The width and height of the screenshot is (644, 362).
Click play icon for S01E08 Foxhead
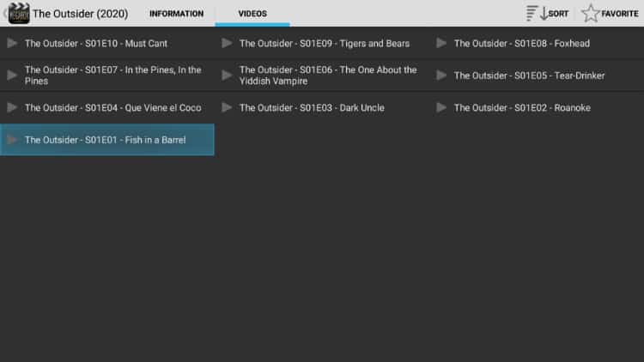tap(441, 43)
